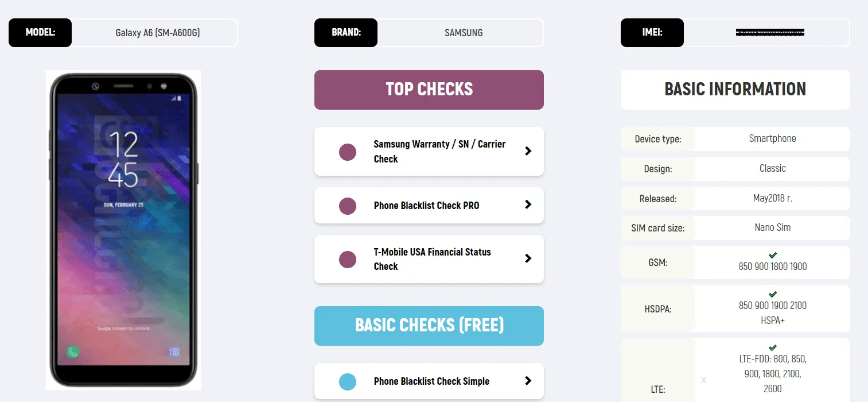Click blue circle beside Phone Blacklist Check Simple
The width and height of the screenshot is (868, 402).
pos(348,381)
